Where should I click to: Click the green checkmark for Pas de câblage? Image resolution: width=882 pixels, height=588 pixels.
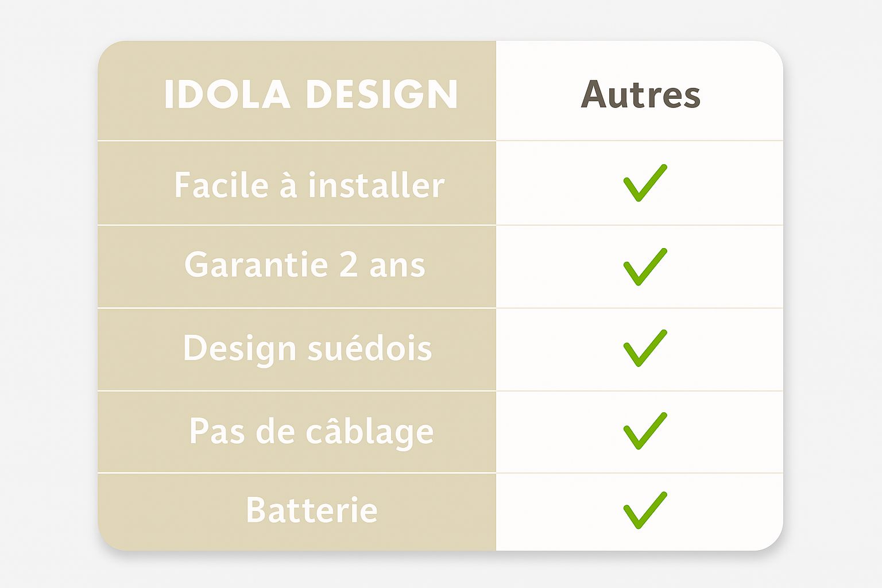[645, 431]
